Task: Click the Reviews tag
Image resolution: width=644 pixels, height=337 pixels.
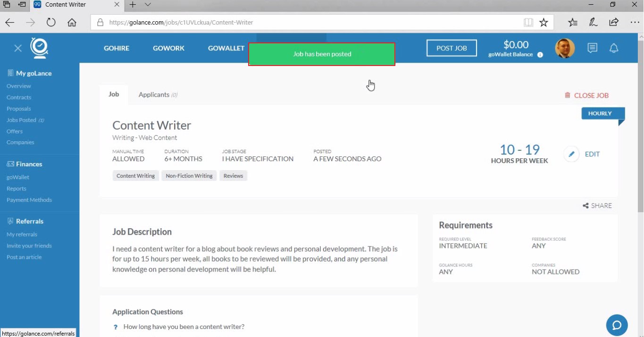Action: (233, 176)
